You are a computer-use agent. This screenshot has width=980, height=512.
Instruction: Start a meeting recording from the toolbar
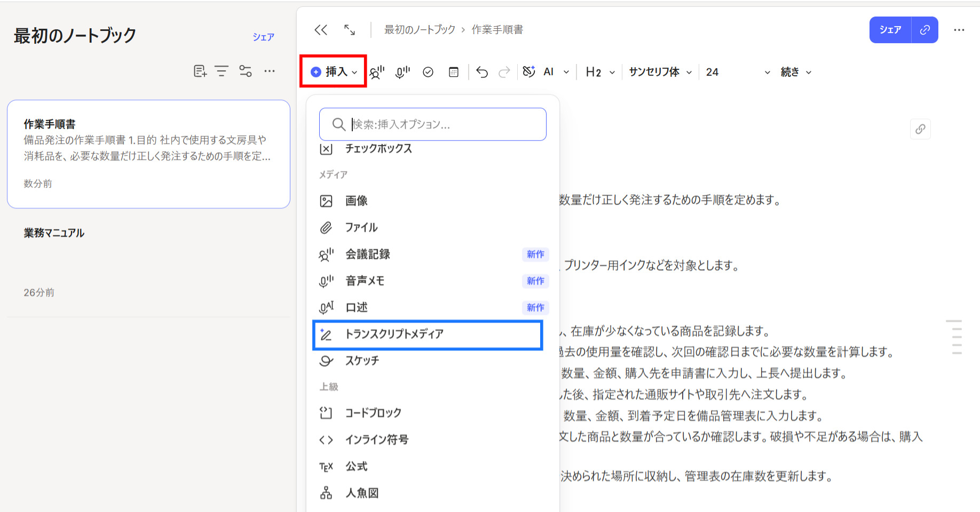tap(377, 72)
